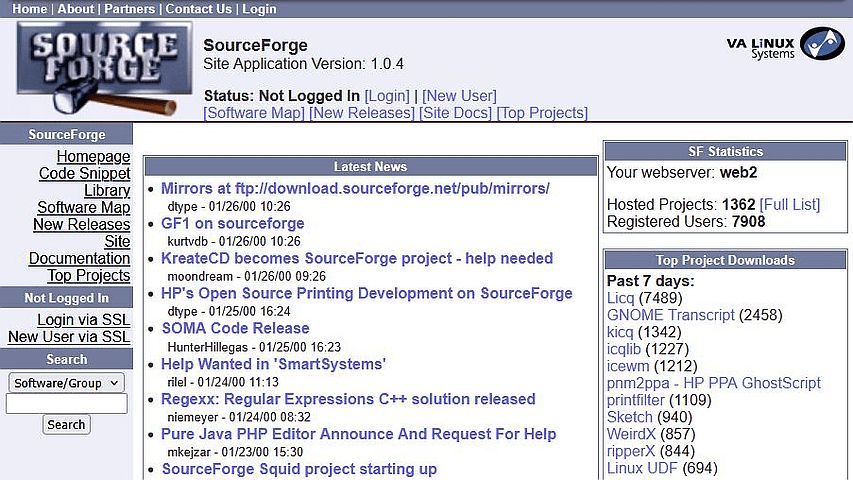Click 'dtype - 01/26/00 10:26' byline
The height and width of the screenshot is (480, 853).
[229, 206]
